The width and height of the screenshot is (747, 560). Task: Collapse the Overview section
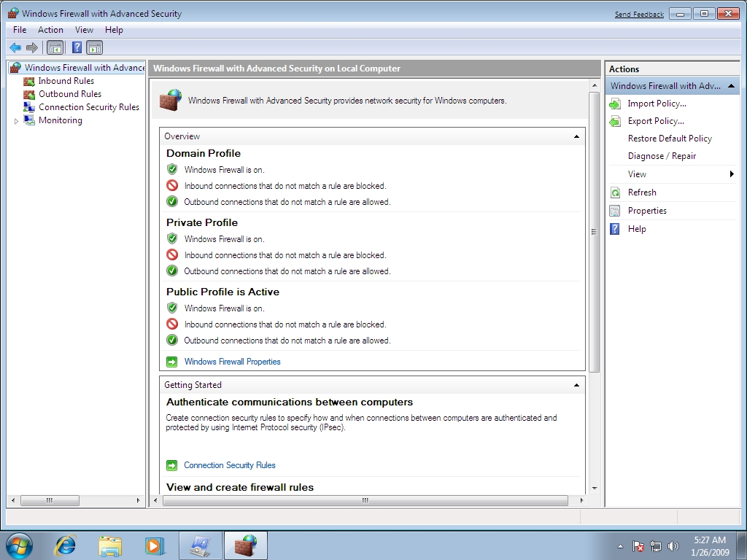(576, 136)
